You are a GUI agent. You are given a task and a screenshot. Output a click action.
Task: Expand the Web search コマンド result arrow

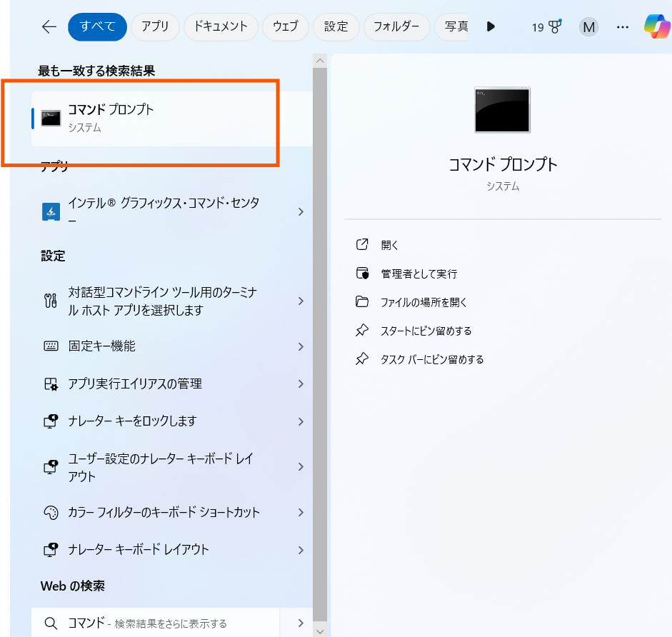tap(301, 623)
